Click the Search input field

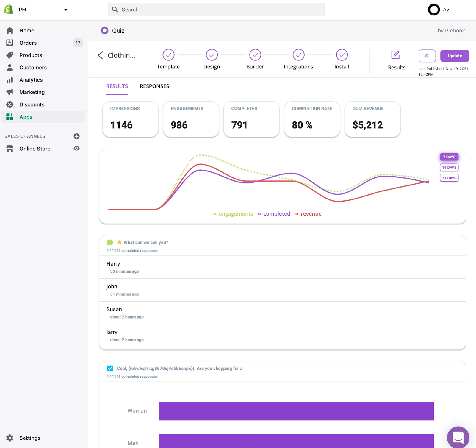(216, 10)
